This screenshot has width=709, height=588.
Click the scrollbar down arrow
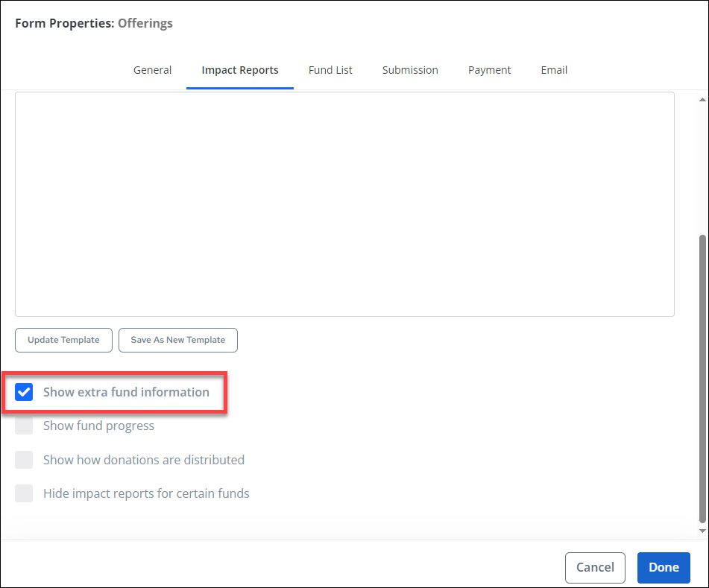click(x=702, y=530)
